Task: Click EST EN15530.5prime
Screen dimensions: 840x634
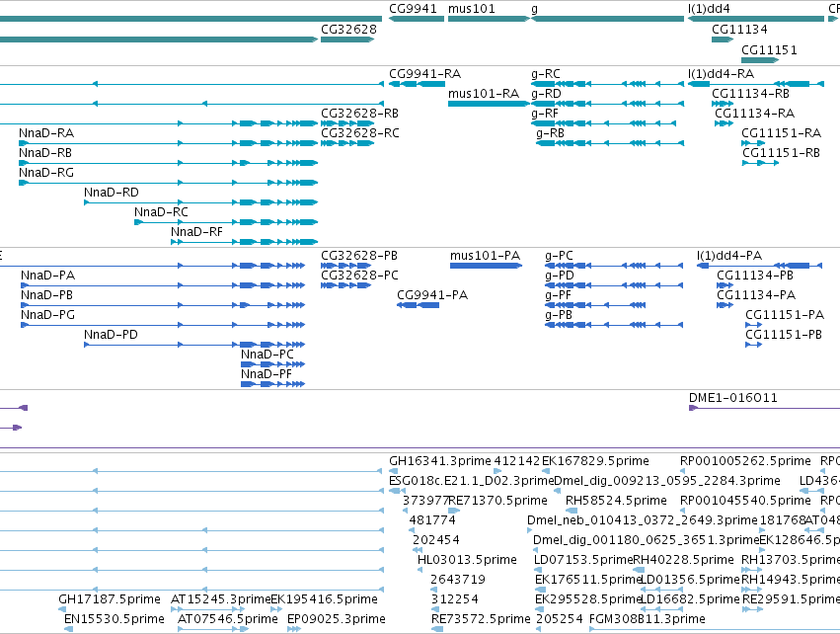Action: tap(115, 619)
